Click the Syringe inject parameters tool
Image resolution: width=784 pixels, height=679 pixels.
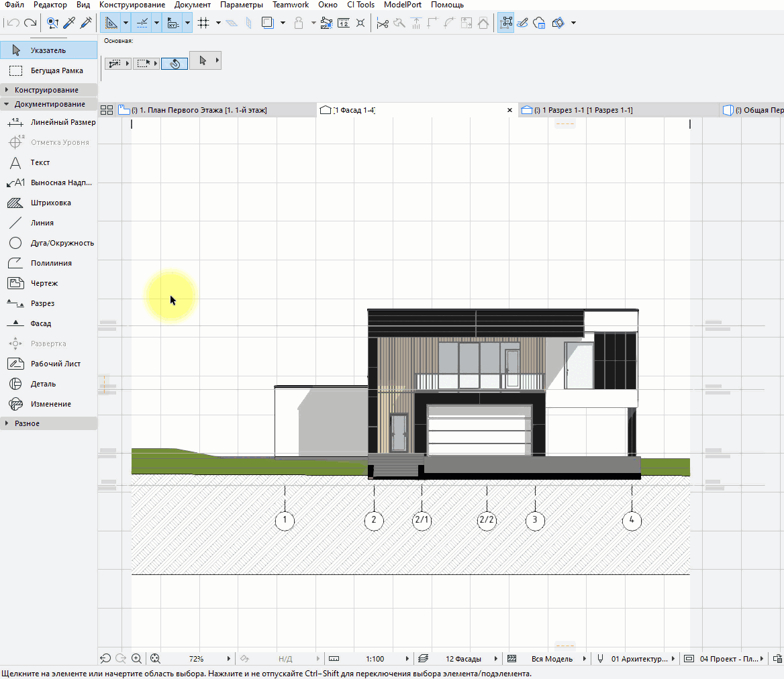[85, 23]
